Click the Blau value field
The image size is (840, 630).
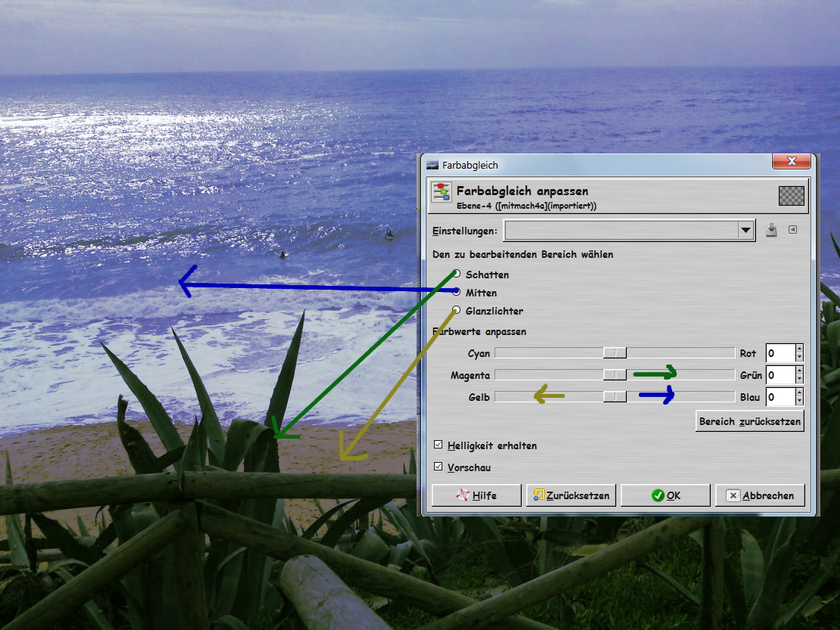click(x=780, y=397)
